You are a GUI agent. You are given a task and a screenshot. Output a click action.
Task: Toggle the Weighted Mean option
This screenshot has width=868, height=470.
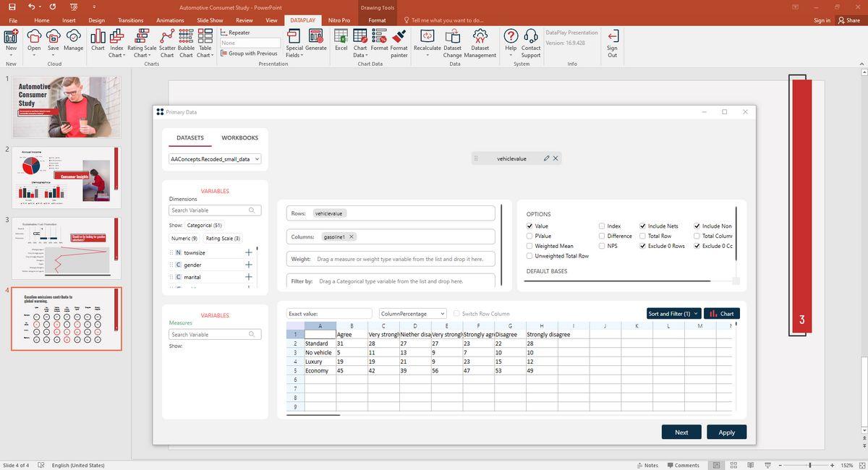coord(529,246)
